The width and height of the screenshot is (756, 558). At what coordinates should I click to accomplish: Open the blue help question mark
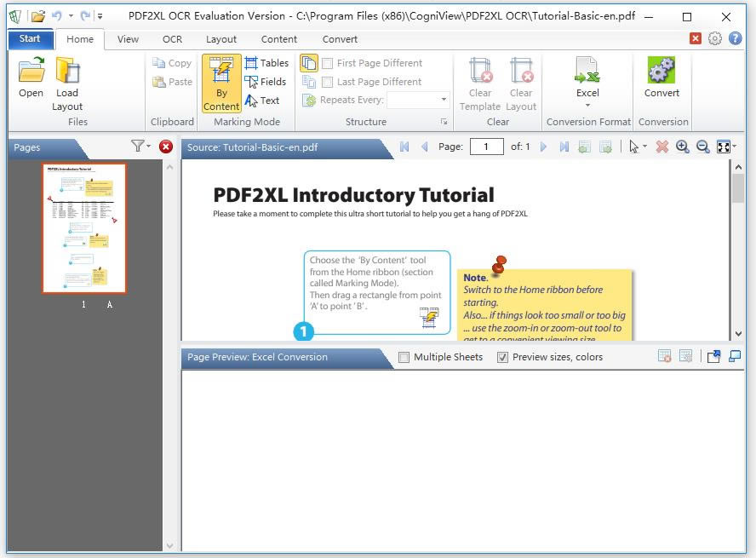pos(736,38)
